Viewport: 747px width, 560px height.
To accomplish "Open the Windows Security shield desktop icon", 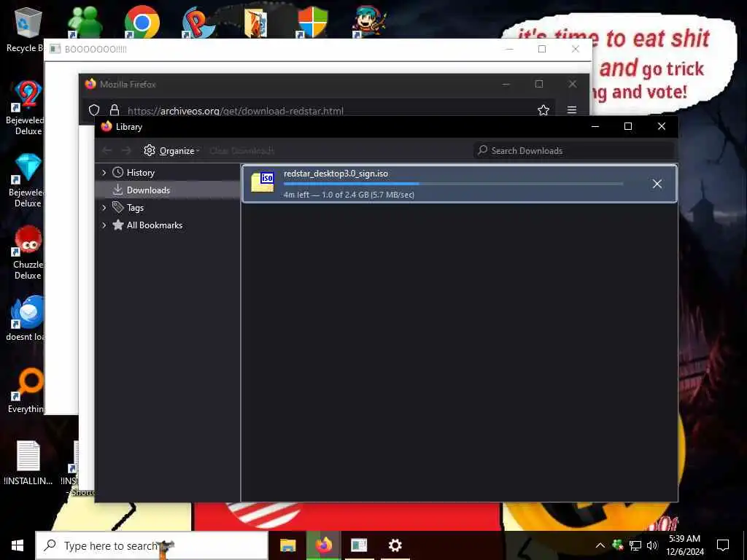I will [x=312, y=21].
